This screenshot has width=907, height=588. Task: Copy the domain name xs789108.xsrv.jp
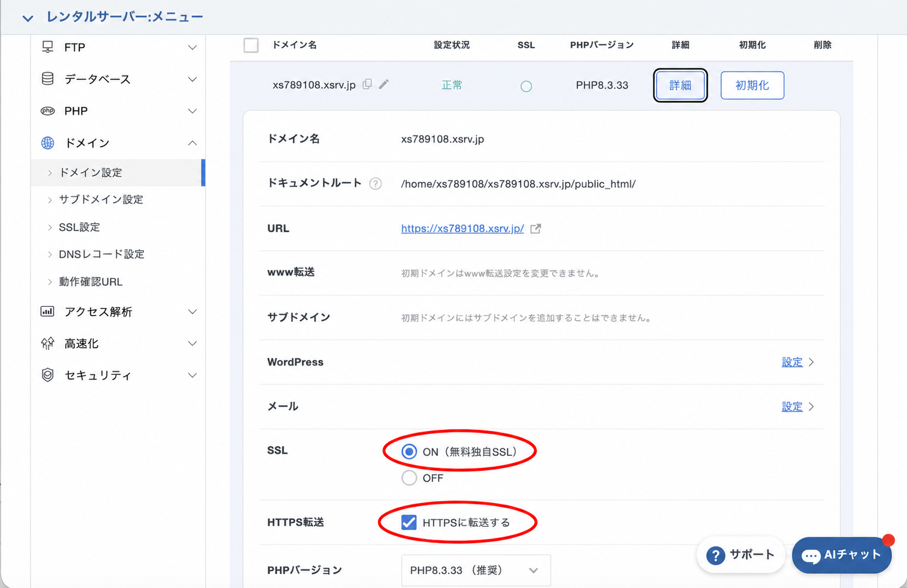tap(367, 84)
